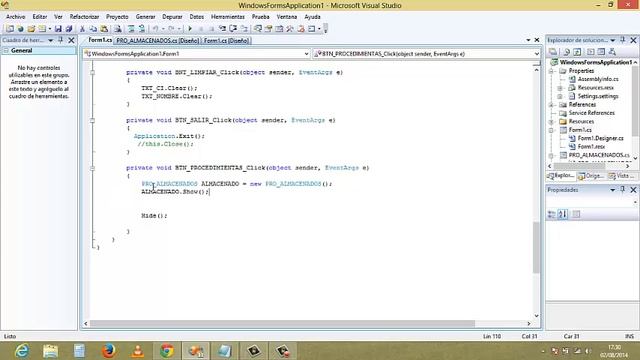Open File Explorer from the taskbar
Viewport: 640px width, 360px height.
51,351
